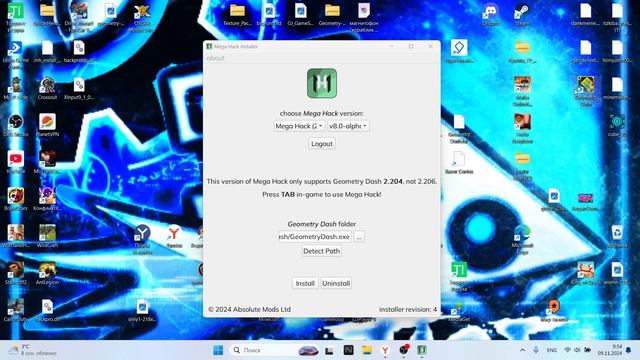Open Geometry Dash desktop shortcut
The width and height of the screenshot is (640, 360).
[x=586, y=91]
